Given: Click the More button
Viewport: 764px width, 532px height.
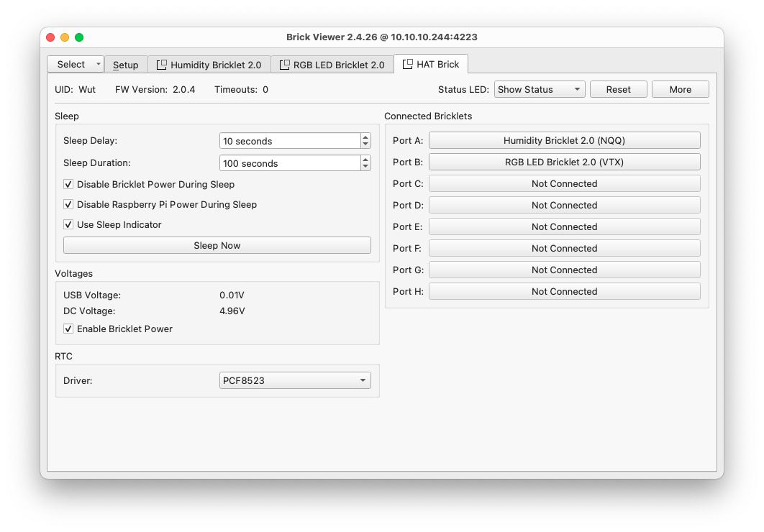Looking at the screenshot, I should 680,89.
